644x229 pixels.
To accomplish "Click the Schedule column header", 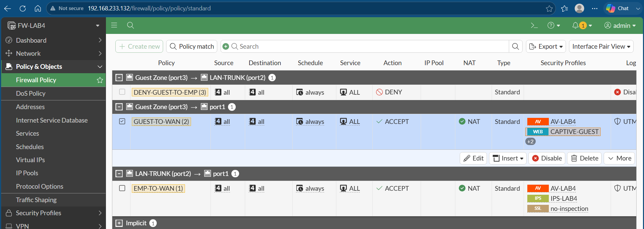I will (310, 63).
